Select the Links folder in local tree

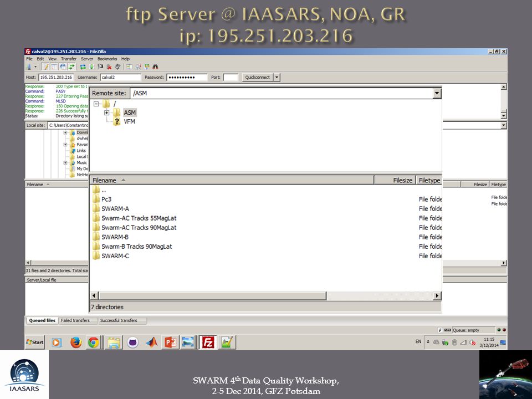[81, 151]
